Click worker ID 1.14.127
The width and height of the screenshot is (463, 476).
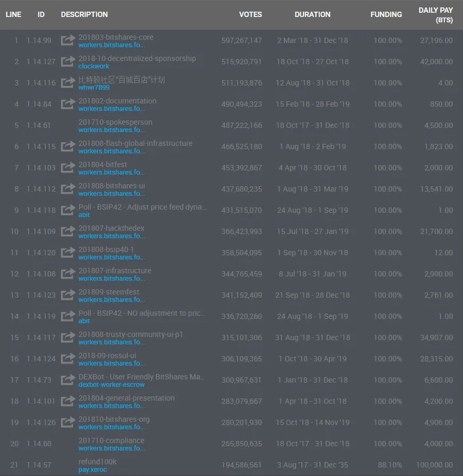coord(41,62)
